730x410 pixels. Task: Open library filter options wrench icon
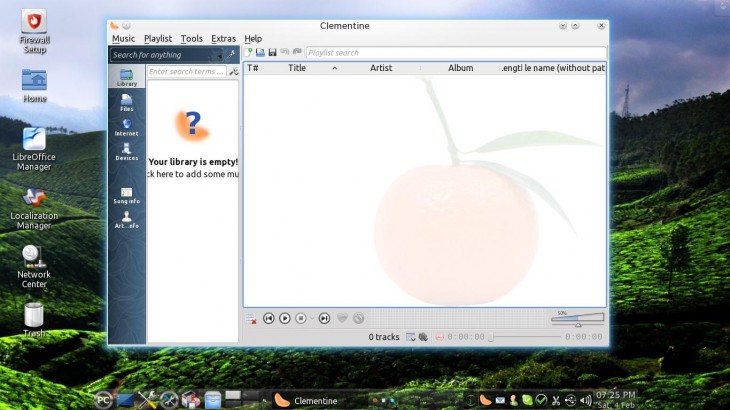pos(234,71)
